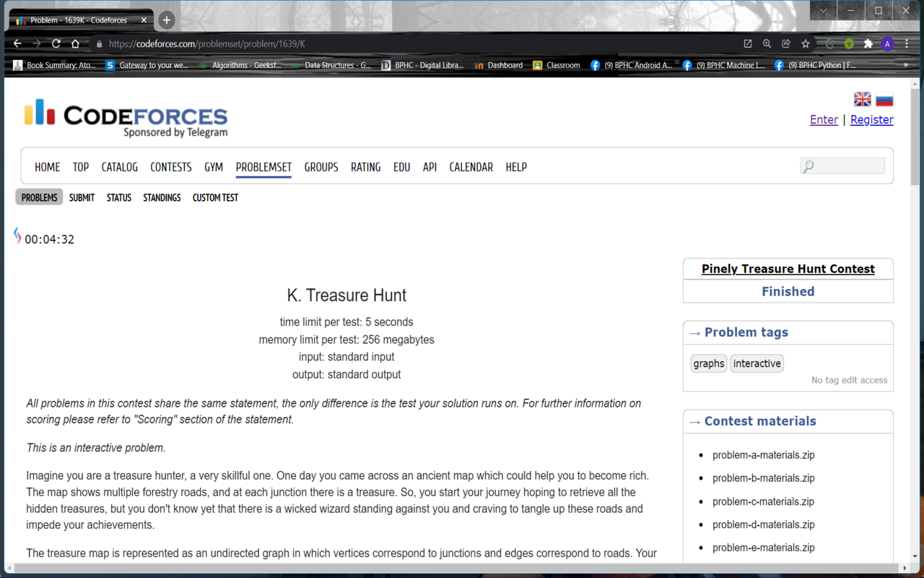This screenshot has width=924, height=578.
Task: Open the BPHC - Digital Libra... bookmark
Action: (422, 65)
